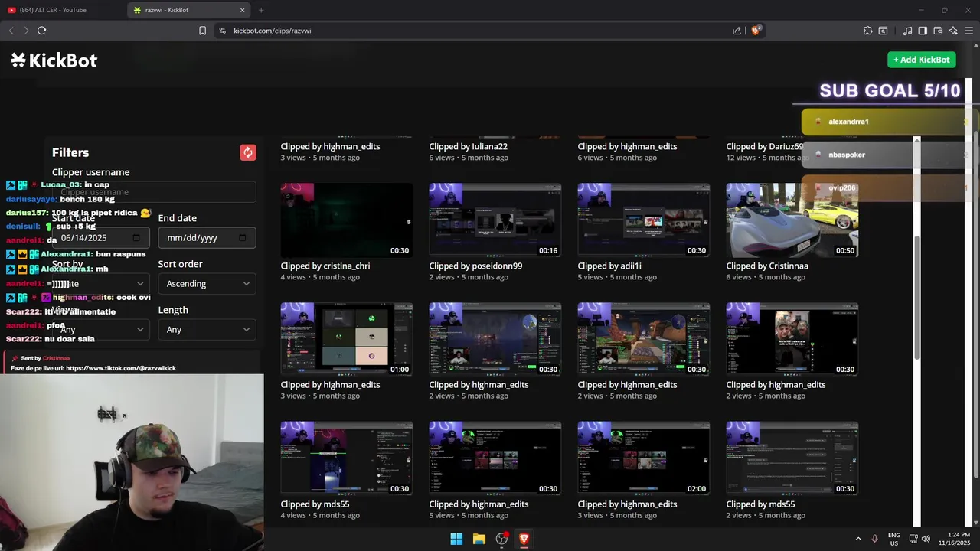This screenshot has width=980, height=551.
Task: Click 'Clipped by Cristinnaa' clip title
Action: (x=767, y=266)
